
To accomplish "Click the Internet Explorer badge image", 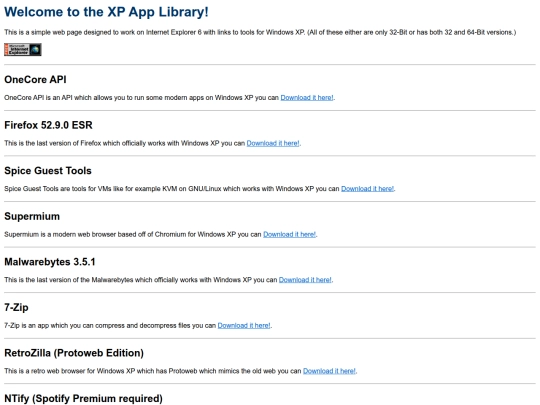I will coord(23,50).
